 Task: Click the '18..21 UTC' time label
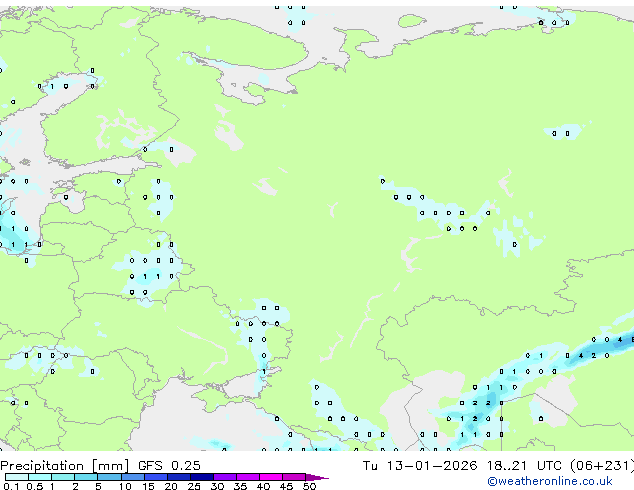(x=524, y=466)
